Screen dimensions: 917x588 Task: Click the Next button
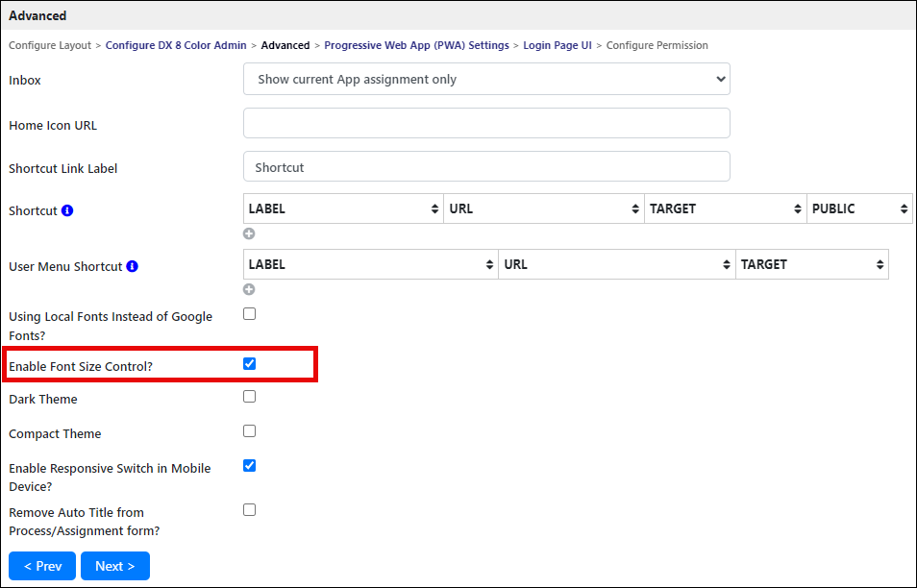click(115, 566)
